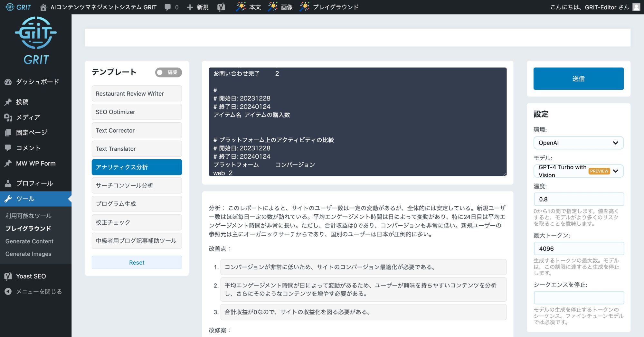Click the プロフィール user icon
The width and height of the screenshot is (644, 337).
[x=8, y=183]
